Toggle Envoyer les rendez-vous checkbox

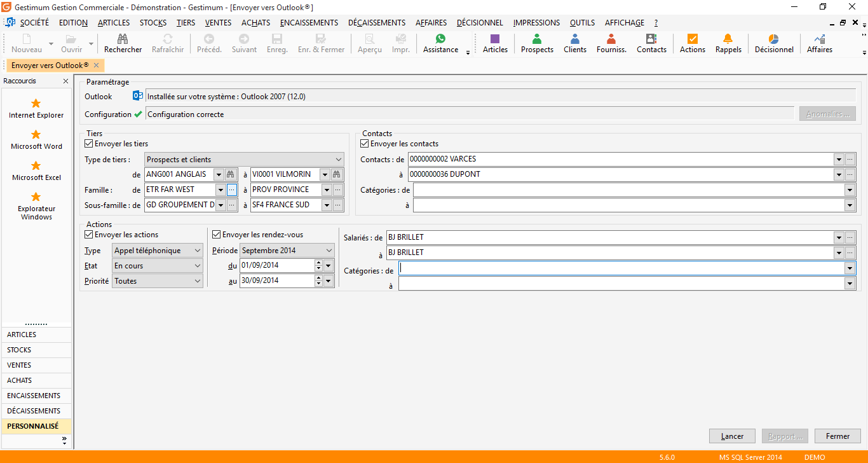click(x=217, y=235)
